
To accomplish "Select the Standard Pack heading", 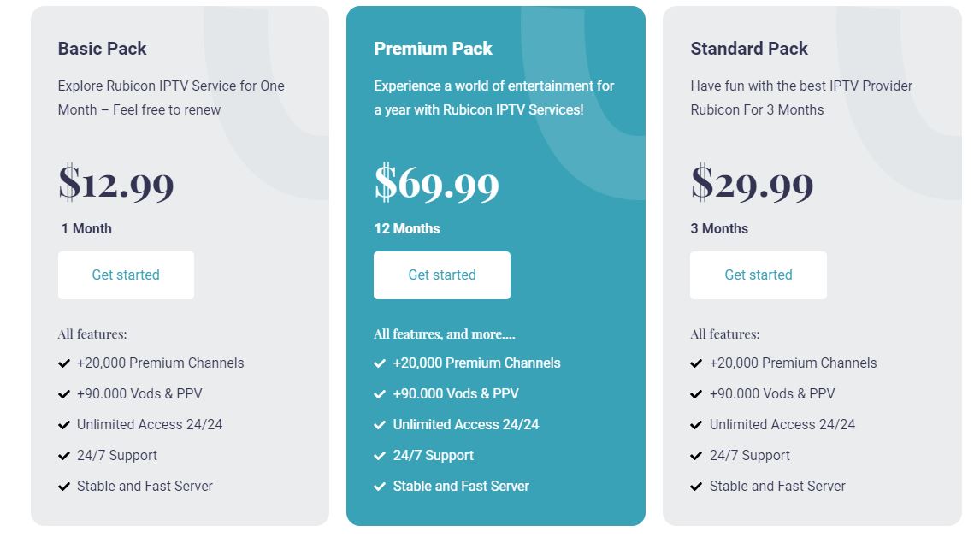I will point(749,49).
